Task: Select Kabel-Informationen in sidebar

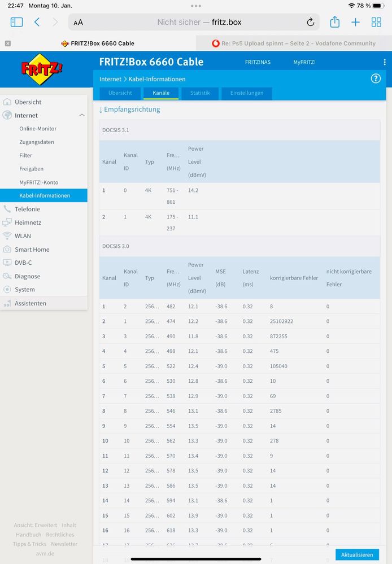Action: click(43, 195)
